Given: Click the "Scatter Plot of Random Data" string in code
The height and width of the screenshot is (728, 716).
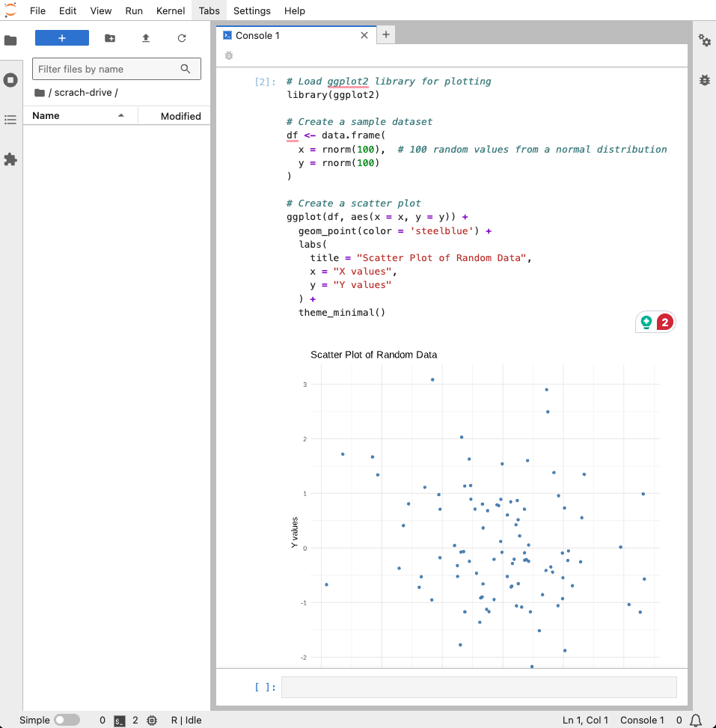Looking at the screenshot, I should (441, 258).
